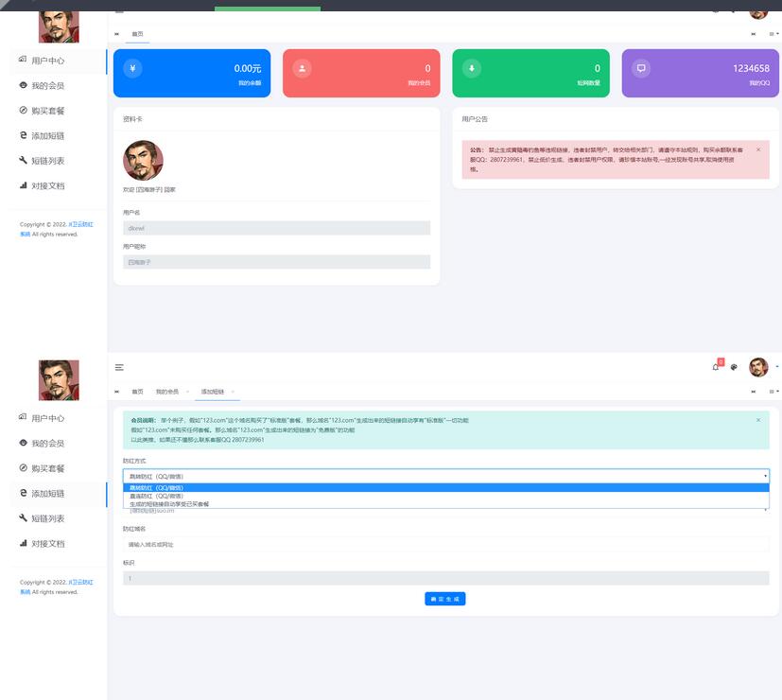This screenshot has width=782, height=700.
Task: Pick the highlighted 跳转防红 option
Action: (157, 488)
